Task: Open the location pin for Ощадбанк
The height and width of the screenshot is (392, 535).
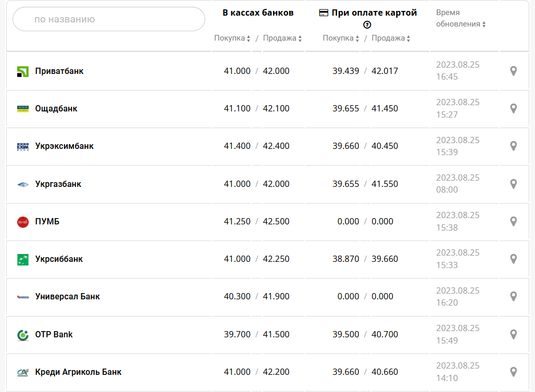Action: click(513, 108)
